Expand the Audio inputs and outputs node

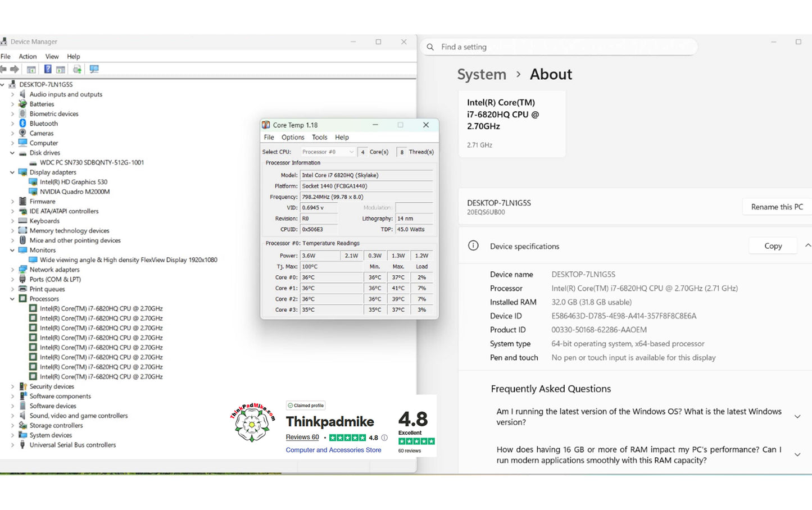coord(12,94)
